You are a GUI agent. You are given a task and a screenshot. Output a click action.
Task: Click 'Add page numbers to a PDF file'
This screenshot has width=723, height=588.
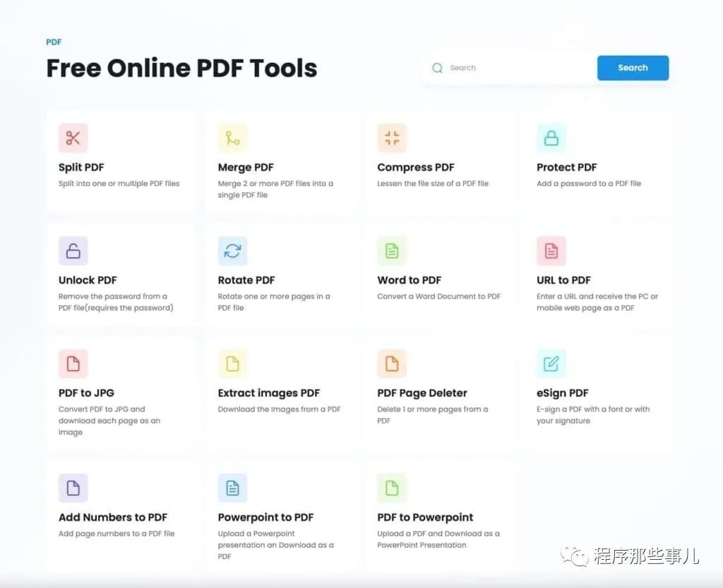pyautogui.click(x=116, y=534)
